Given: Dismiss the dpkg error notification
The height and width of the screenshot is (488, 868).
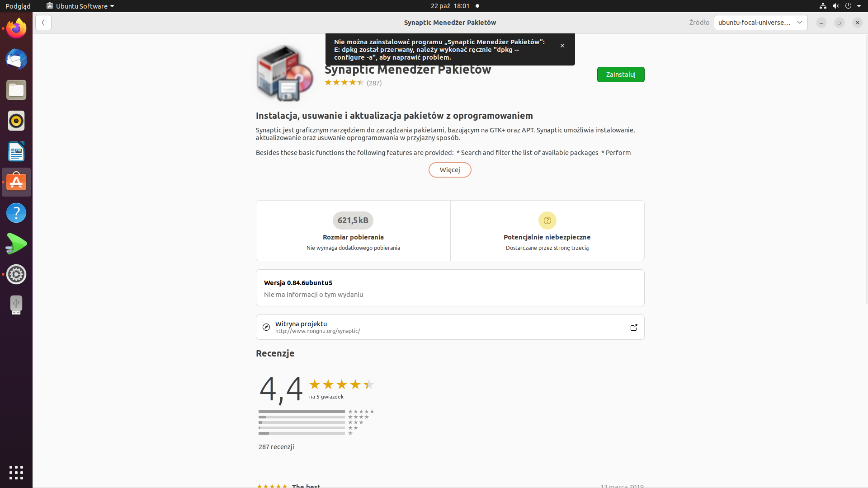Looking at the screenshot, I should pyautogui.click(x=562, y=46).
